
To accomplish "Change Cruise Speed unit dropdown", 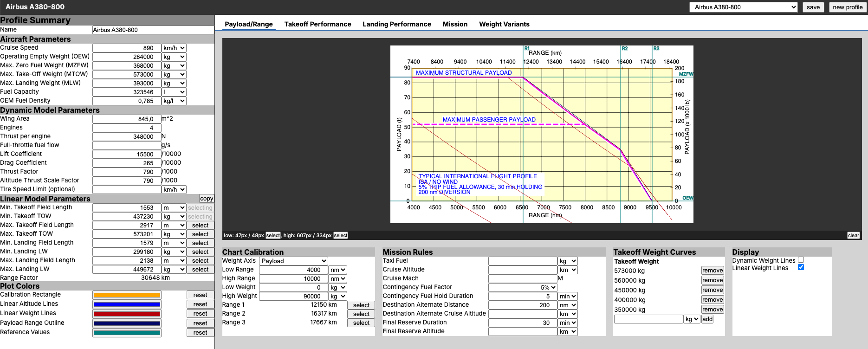I will (174, 48).
